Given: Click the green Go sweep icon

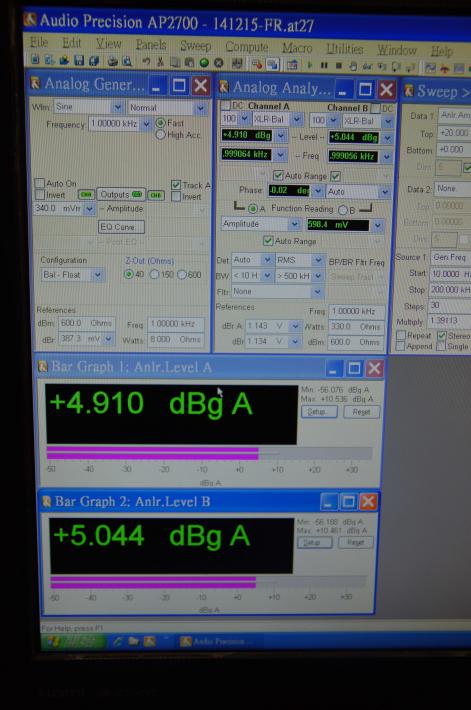Looking at the screenshot, I should [x=204, y=63].
